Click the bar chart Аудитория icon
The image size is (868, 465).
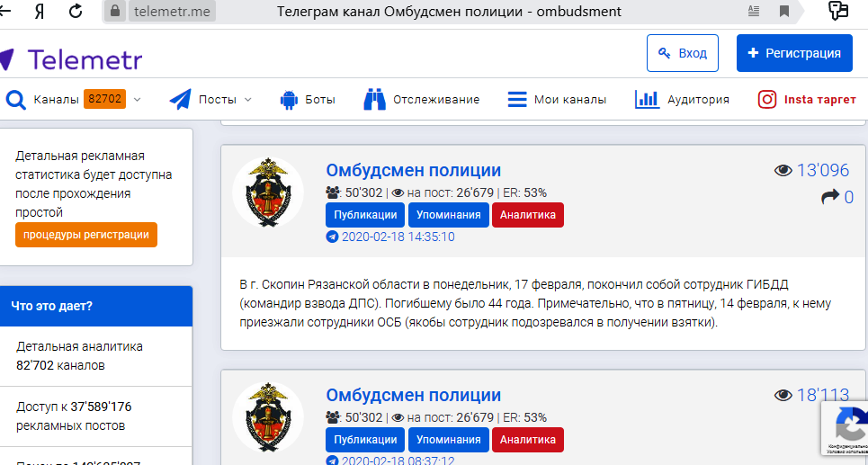pyautogui.click(x=647, y=100)
